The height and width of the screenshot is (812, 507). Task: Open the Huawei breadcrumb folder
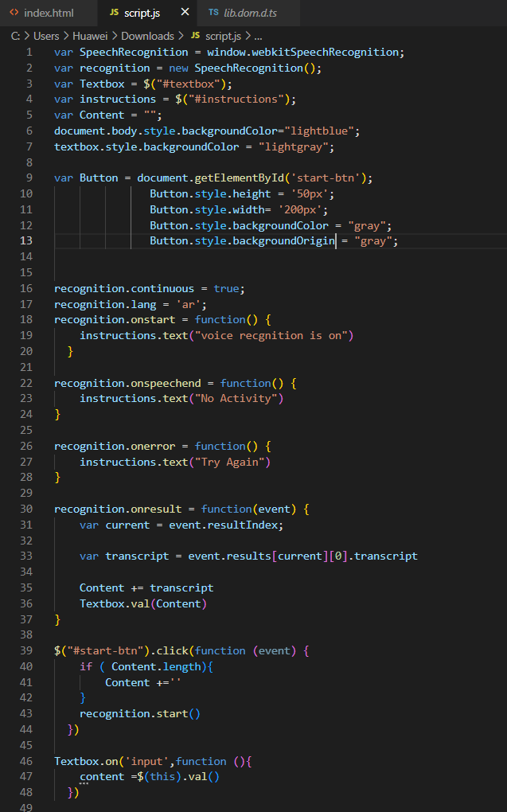click(x=90, y=36)
